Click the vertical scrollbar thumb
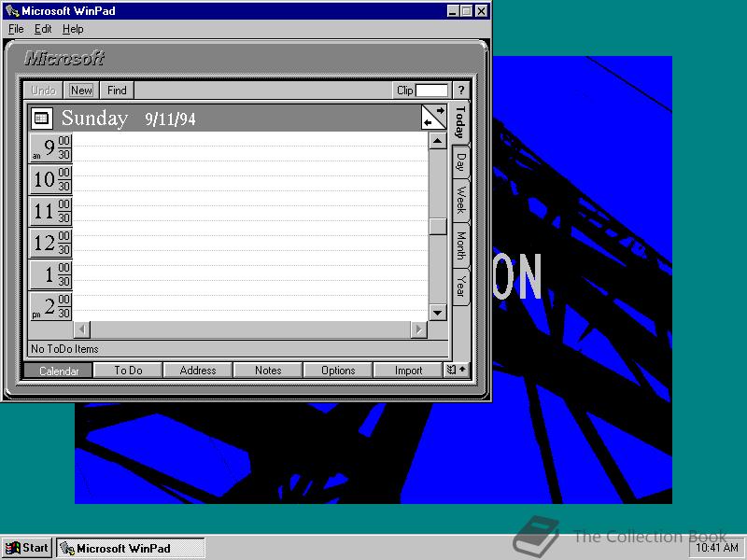The image size is (747, 560). point(437,226)
